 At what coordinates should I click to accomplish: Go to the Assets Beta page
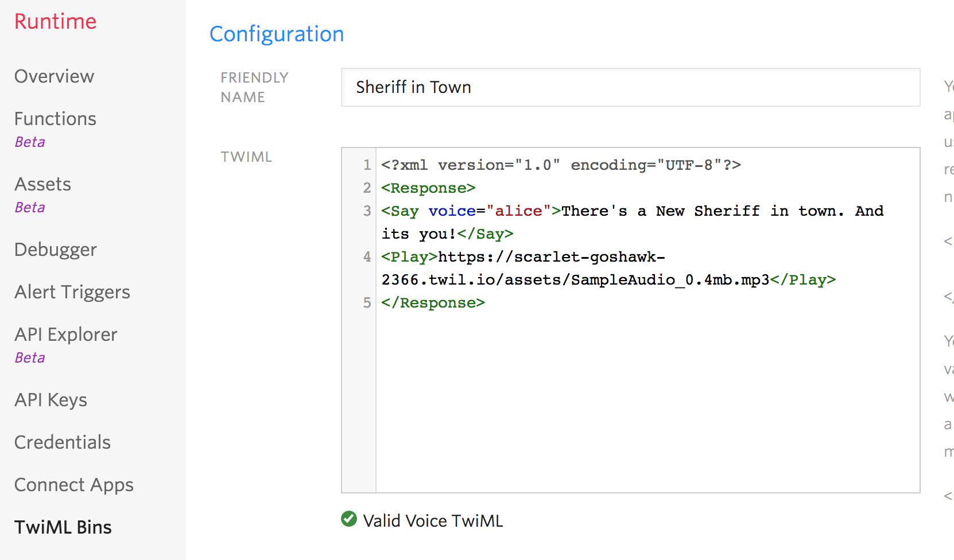pos(42,184)
